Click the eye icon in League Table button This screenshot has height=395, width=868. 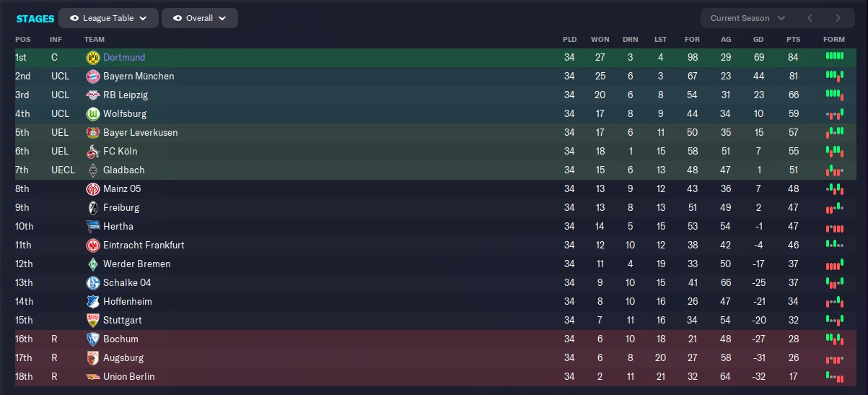point(74,18)
